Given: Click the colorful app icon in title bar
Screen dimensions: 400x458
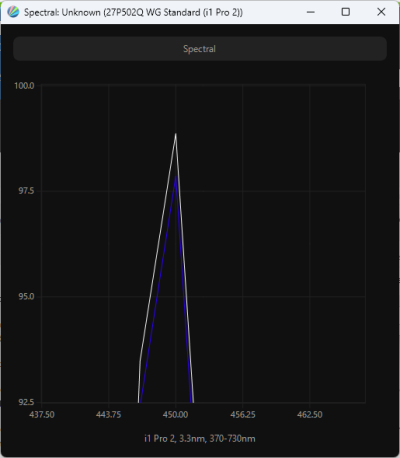Looking at the screenshot, I should (x=13, y=12).
